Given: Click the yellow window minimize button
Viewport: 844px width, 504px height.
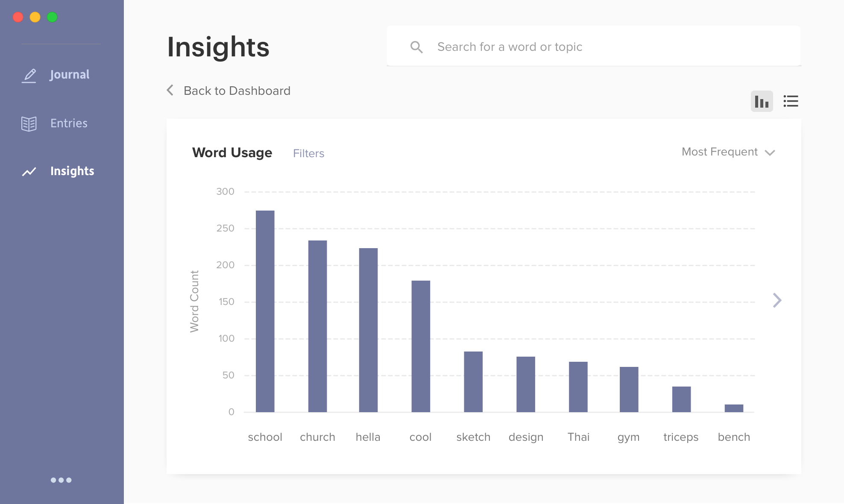Looking at the screenshot, I should [x=35, y=17].
